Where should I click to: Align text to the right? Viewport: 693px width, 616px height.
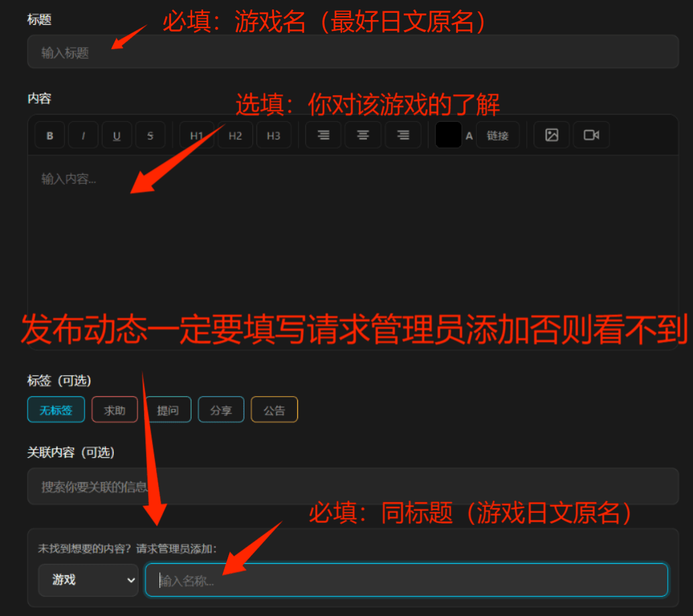point(403,135)
